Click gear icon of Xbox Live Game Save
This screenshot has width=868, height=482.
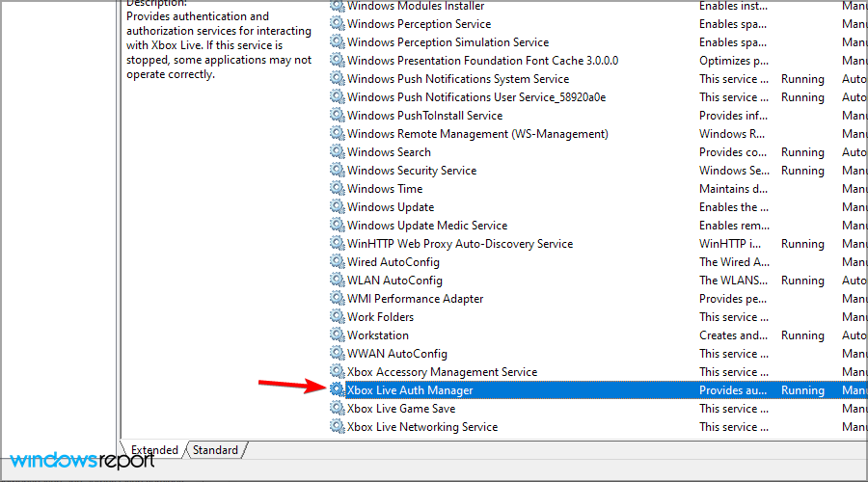coord(338,408)
